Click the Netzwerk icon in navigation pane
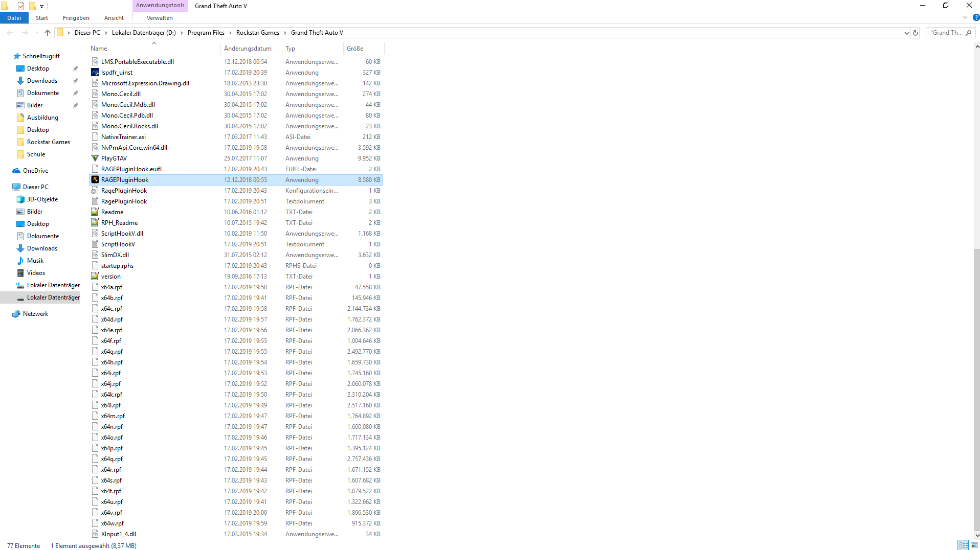Screen dimensions: 980x550 click(x=16, y=314)
